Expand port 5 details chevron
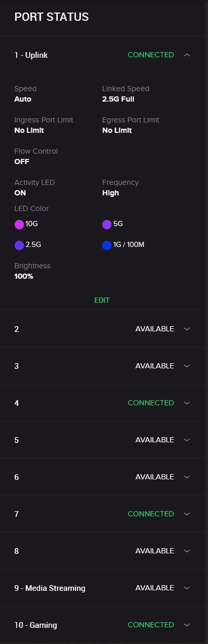Screen dimensions: 208x644 (187, 440)
